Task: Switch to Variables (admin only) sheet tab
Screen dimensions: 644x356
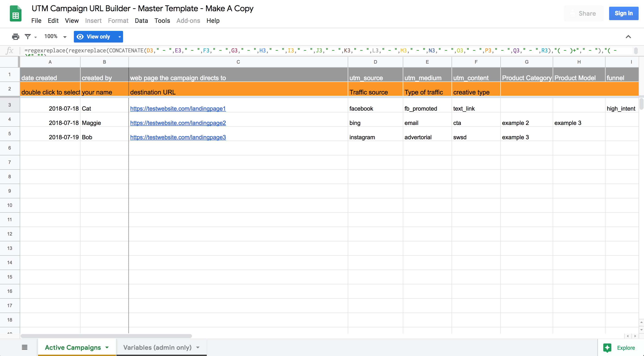Action: pos(157,347)
